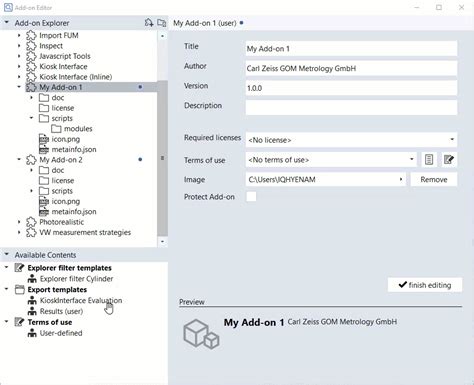Minimize the Add-on Editor window
The height and width of the screenshot is (385, 474).
point(417,7)
